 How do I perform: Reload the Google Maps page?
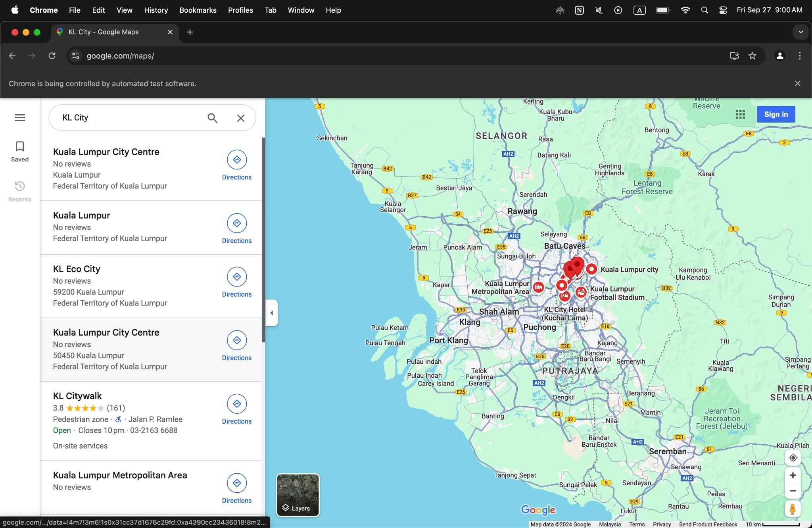pyautogui.click(x=52, y=56)
